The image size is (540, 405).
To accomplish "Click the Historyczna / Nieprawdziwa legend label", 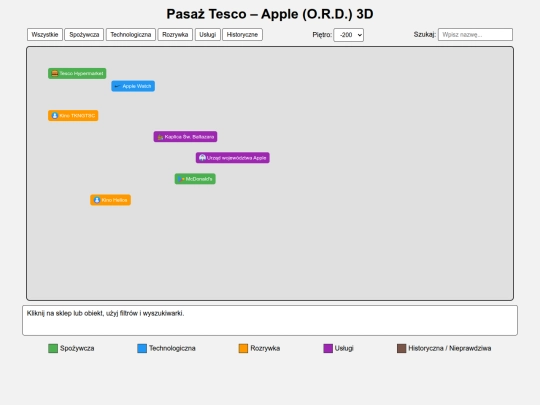I will point(450,348).
